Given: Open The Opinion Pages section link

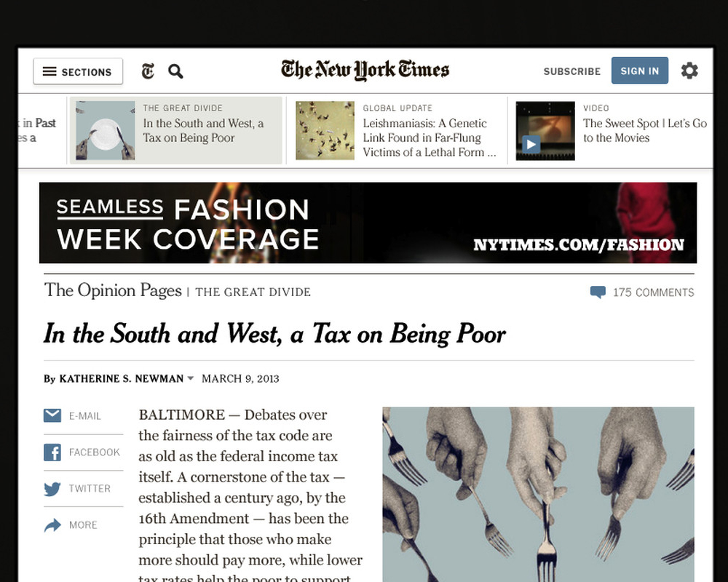Looking at the screenshot, I should (113, 290).
